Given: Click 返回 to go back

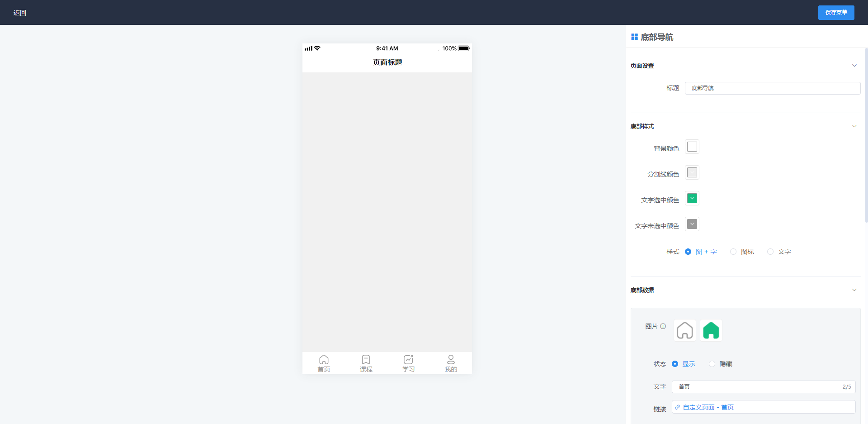Looking at the screenshot, I should tap(20, 13).
